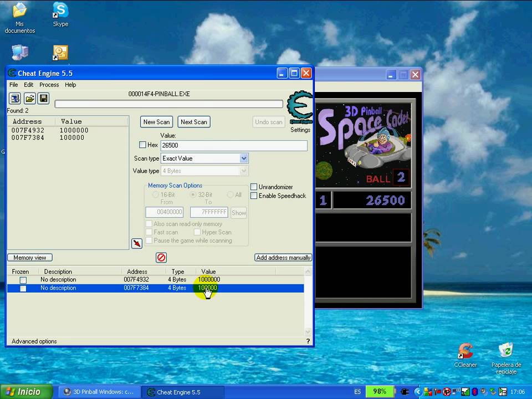Viewport: 532px width, 399px height.
Task: Click the battery 98% tray indicator
Action: coord(379,392)
